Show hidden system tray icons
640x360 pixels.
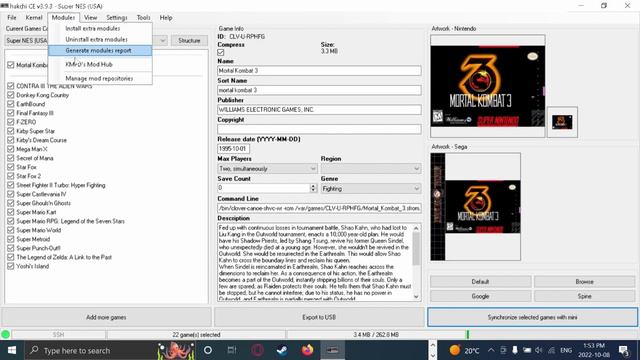[491, 350]
